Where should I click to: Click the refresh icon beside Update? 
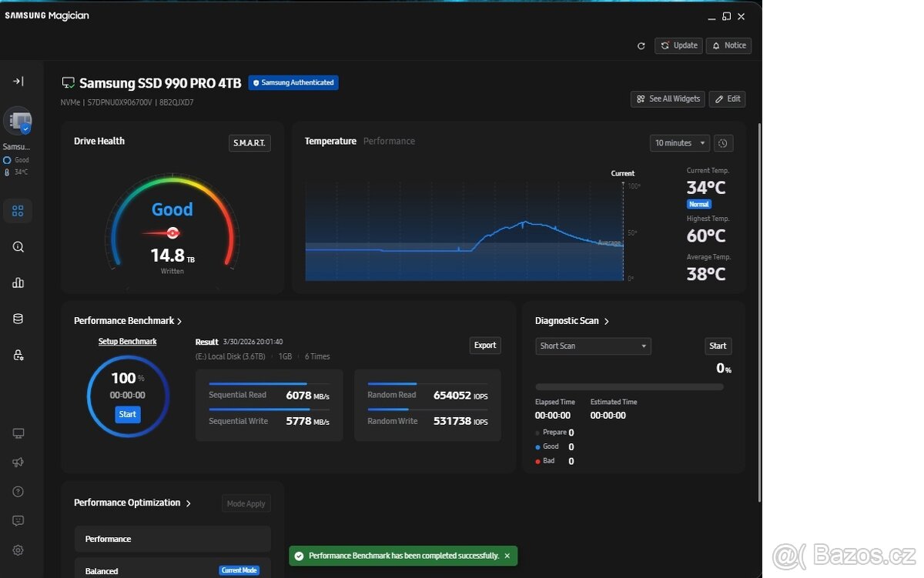click(x=641, y=46)
